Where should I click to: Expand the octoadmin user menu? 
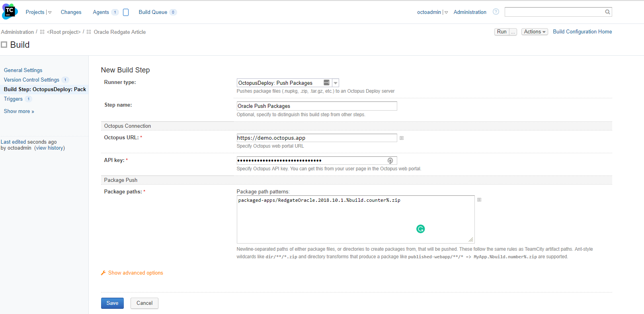[446, 12]
